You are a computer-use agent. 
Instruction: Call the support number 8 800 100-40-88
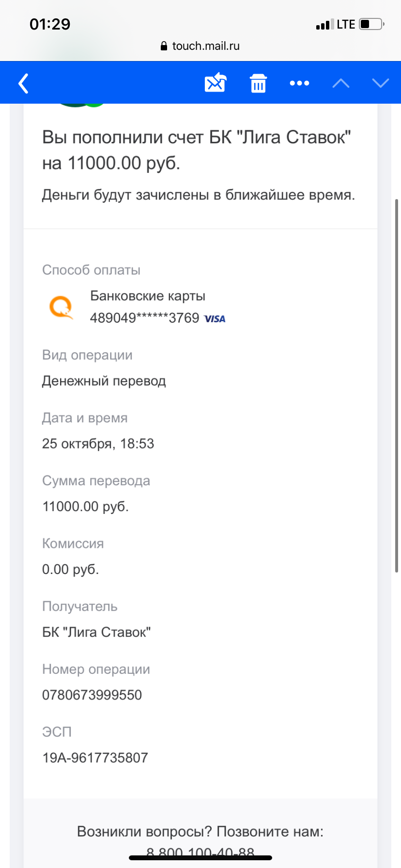tap(200, 852)
